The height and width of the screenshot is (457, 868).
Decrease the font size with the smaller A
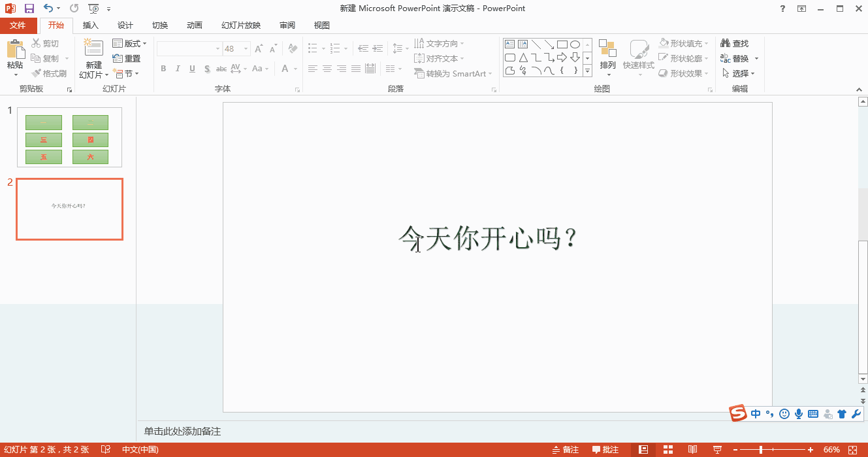(x=272, y=49)
